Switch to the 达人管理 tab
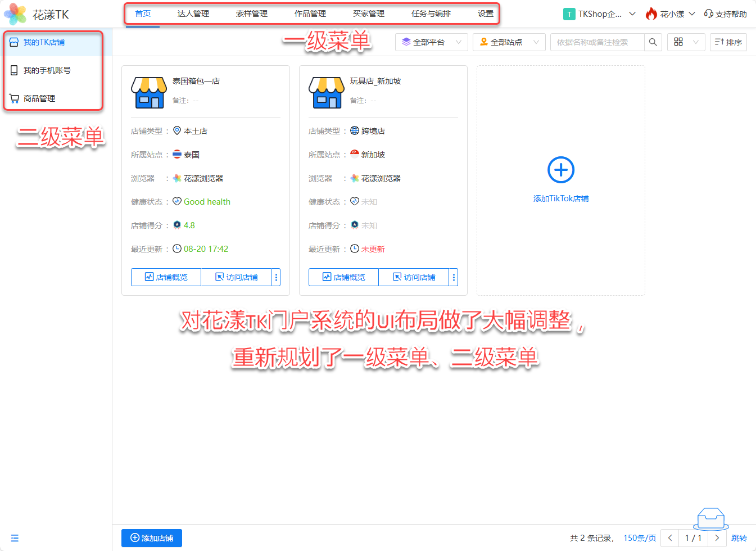756x551 pixels. pyautogui.click(x=193, y=13)
